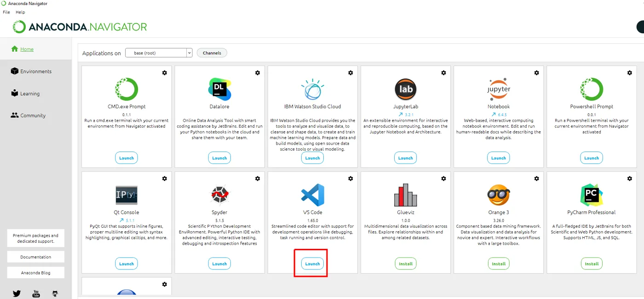
Task: Click the Orange 3 sunglasses icon
Action: (x=499, y=195)
